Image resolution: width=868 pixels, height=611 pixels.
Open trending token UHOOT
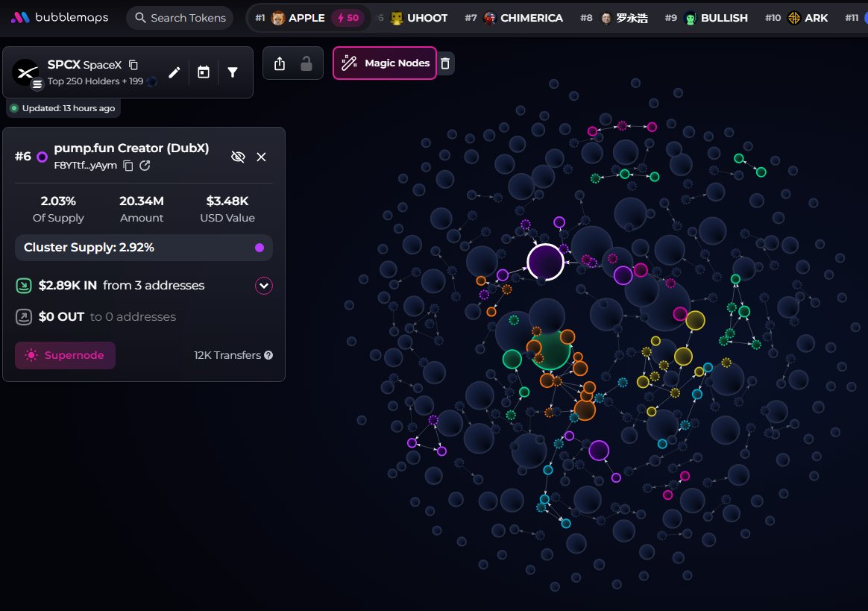[419, 18]
